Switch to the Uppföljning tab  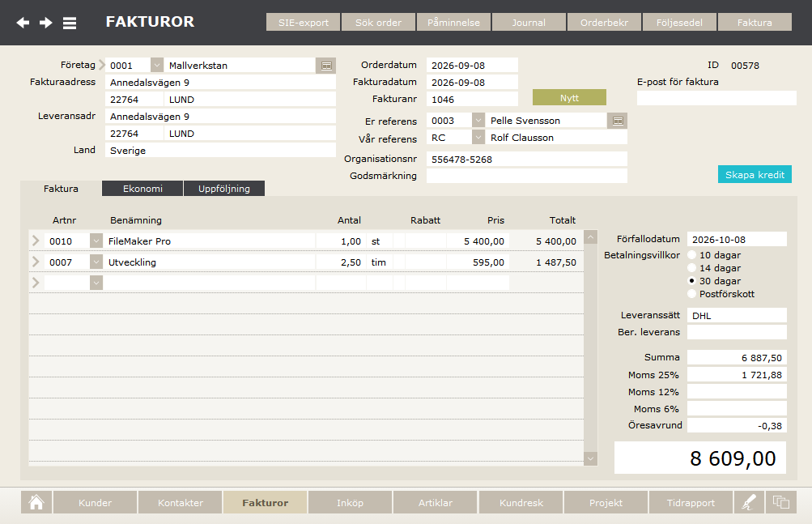click(224, 189)
